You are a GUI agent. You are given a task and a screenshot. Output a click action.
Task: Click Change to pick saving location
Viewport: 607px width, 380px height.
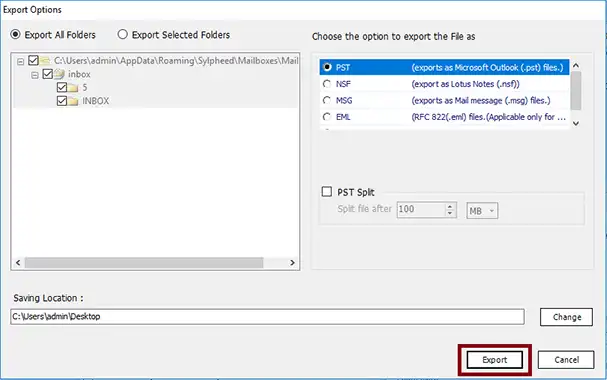click(x=566, y=317)
